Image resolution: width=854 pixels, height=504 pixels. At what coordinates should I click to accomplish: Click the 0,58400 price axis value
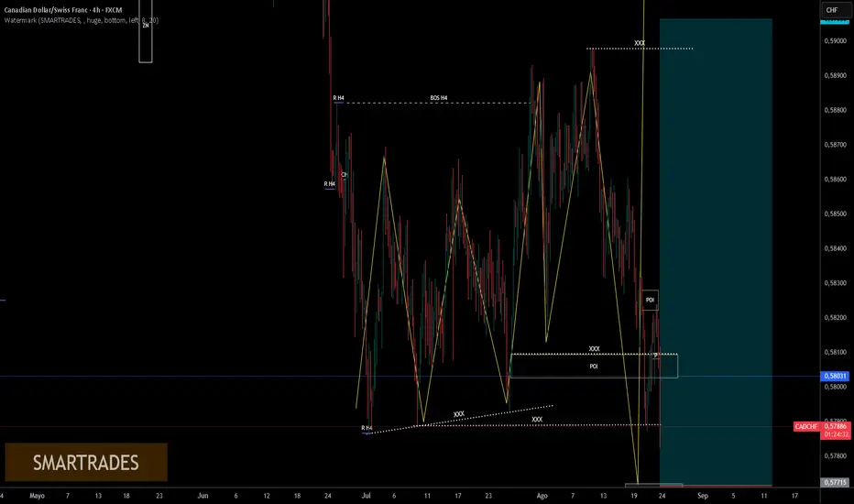click(x=835, y=248)
